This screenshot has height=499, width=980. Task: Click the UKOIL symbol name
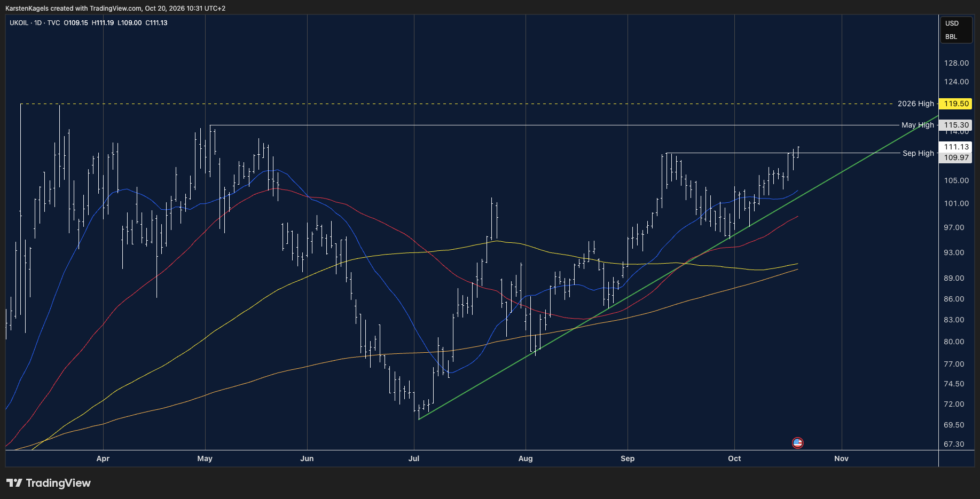pos(19,23)
